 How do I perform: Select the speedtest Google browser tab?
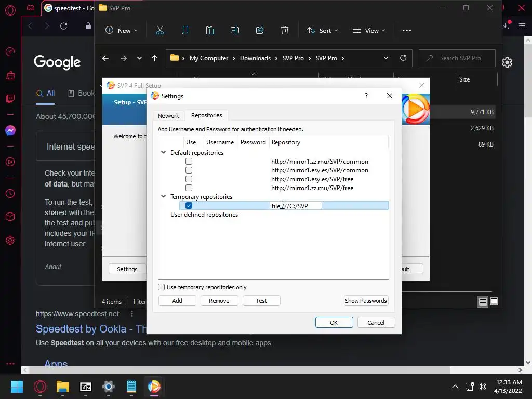pyautogui.click(x=69, y=8)
